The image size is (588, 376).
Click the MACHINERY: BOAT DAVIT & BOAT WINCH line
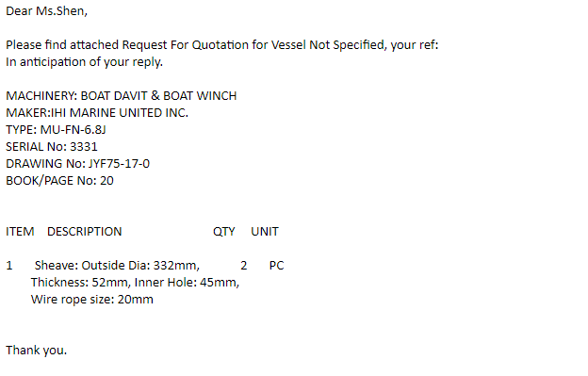(x=122, y=96)
